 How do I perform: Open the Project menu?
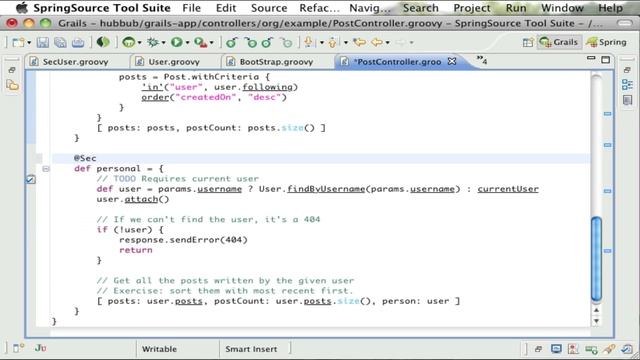pyautogui.click(x=472, y=8)
